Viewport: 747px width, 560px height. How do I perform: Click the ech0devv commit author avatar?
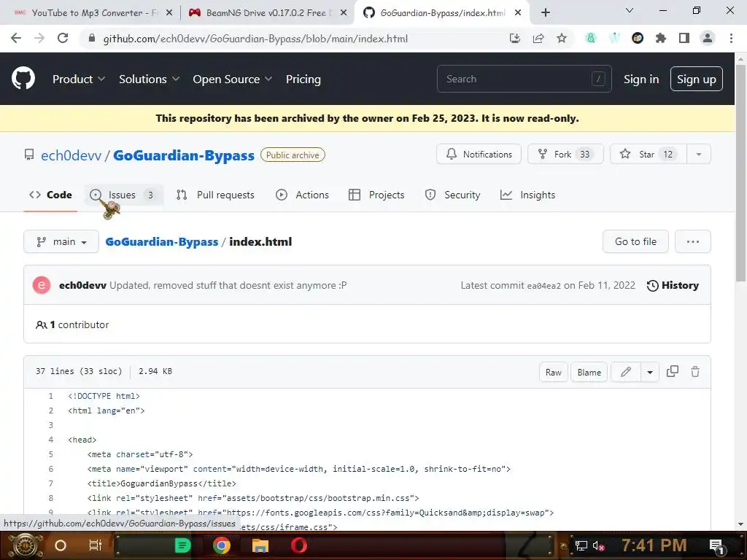[x=42, y=285]
